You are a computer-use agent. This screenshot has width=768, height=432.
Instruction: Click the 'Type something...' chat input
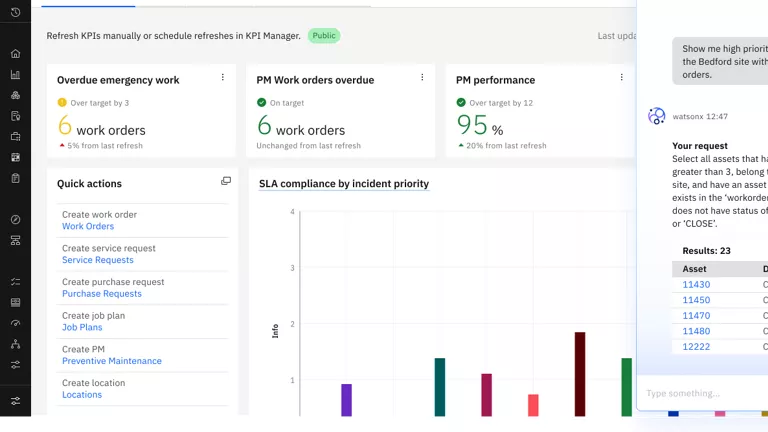point(700,393)
